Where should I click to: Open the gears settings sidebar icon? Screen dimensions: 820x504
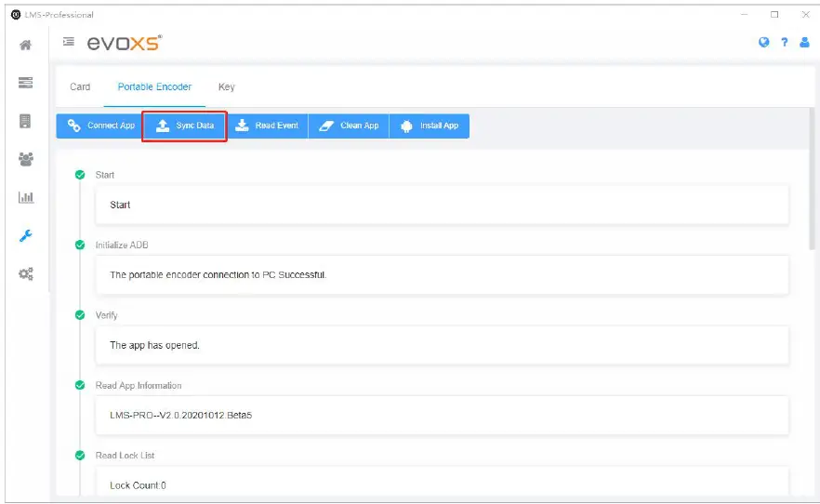[26, 273]
